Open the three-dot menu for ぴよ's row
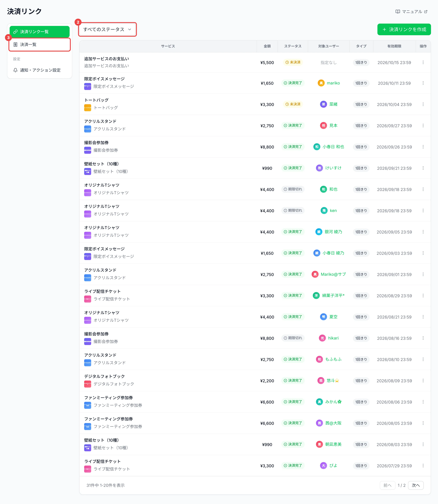This screenshot has height=504, width=438. 423,466
